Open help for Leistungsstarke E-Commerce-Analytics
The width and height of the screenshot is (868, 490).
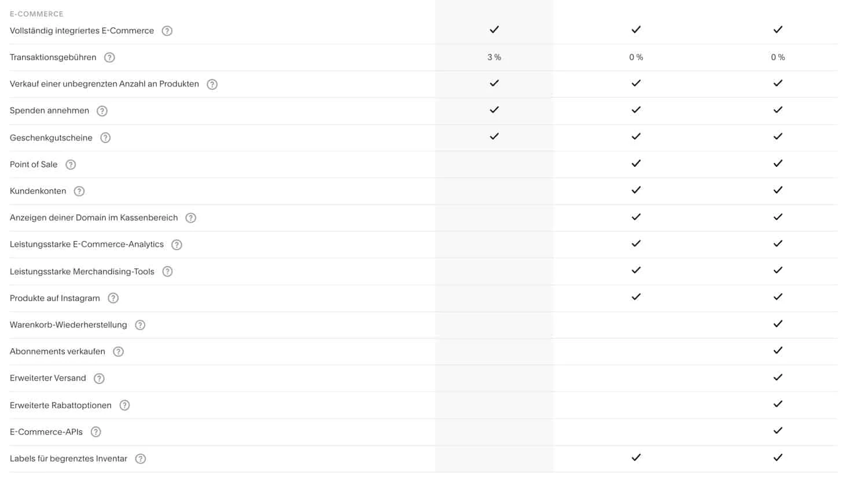click(177, 244)
